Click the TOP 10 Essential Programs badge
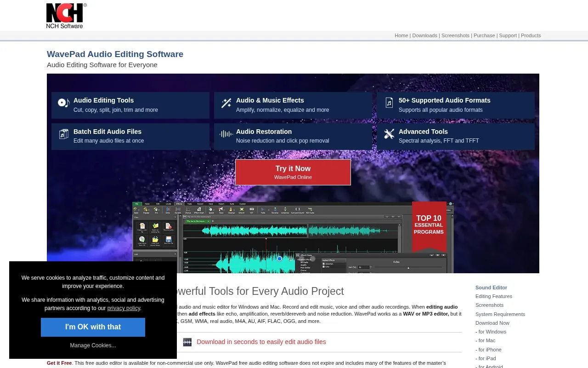588x368 pixels. click(x=429, y=226)
